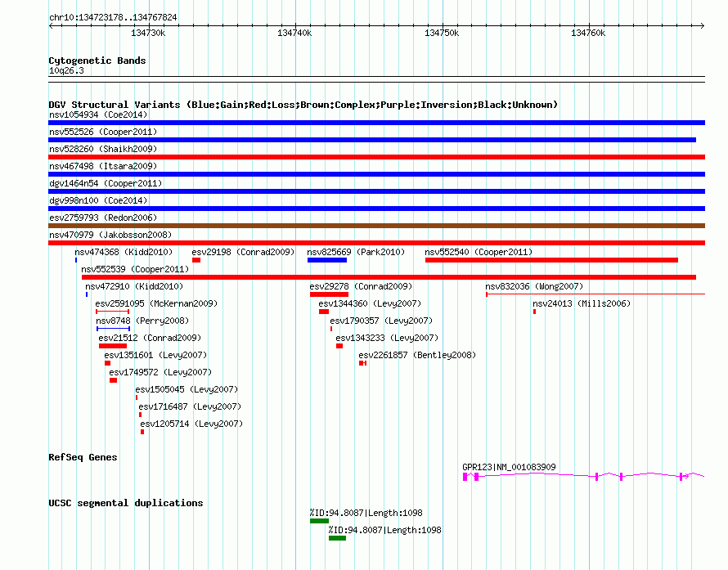728x570 pixels.
Task: Select the dgv1464n54 (Cooper2011) label
Action: click(106, 183)
